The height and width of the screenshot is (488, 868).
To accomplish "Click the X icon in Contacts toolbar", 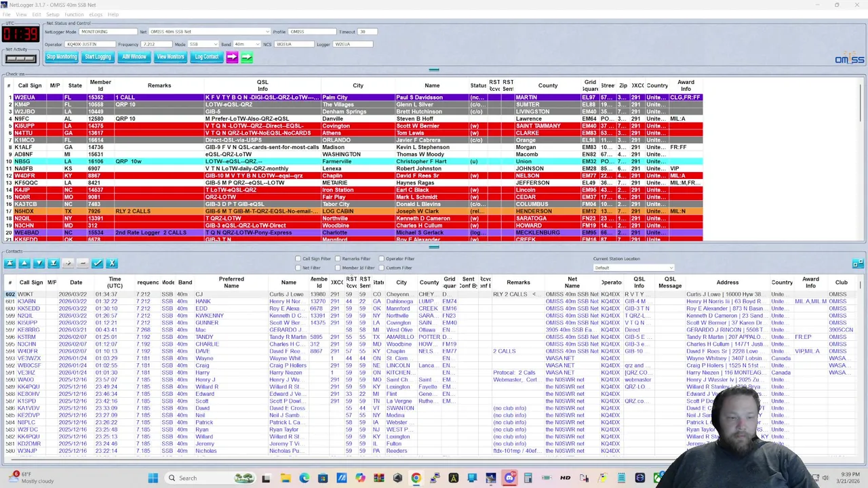I will (112, 263).
